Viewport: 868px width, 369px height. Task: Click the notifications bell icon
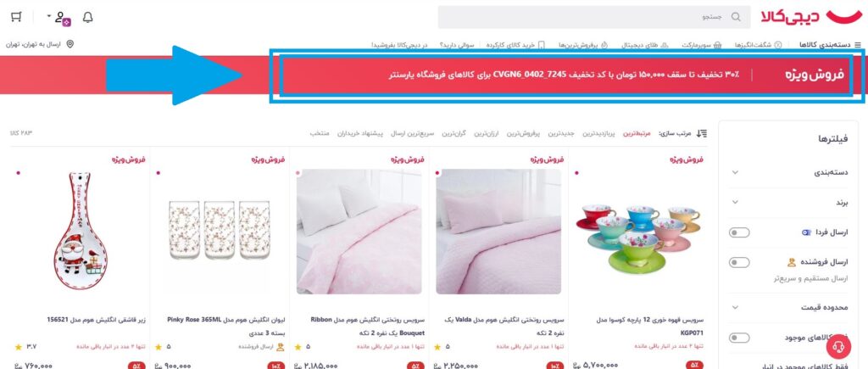pos(87,17)
